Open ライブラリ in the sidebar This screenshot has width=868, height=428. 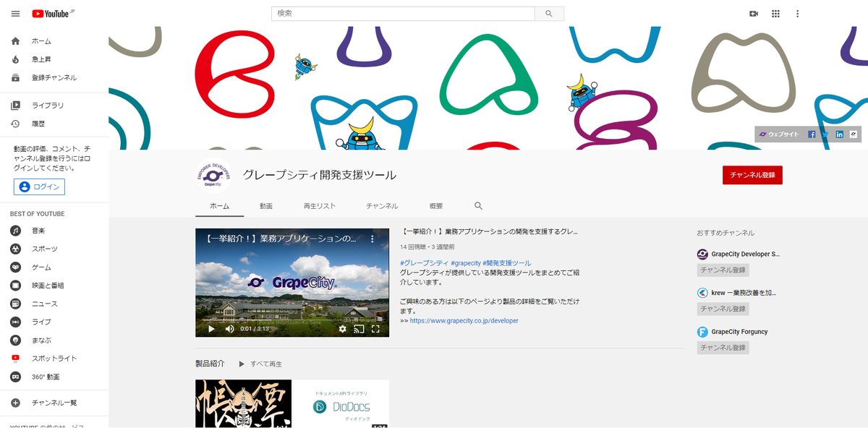point(54,106)
